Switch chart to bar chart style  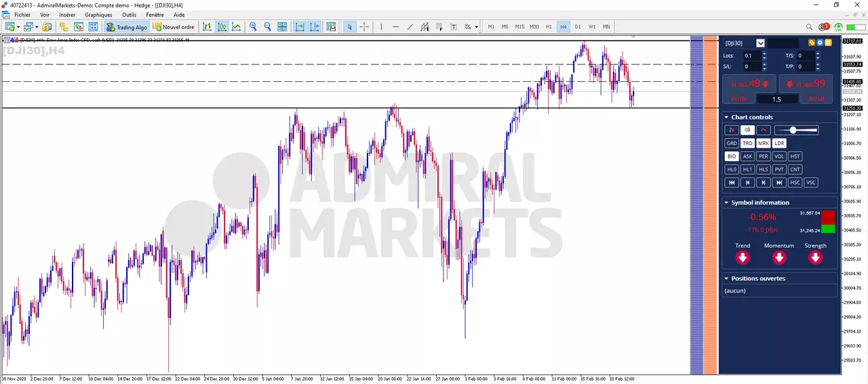click(208, 27)
